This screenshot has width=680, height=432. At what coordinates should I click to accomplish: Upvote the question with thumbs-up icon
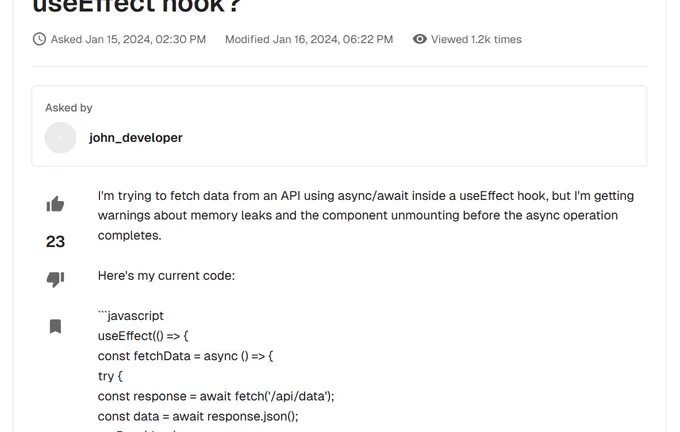pos(55,204)
